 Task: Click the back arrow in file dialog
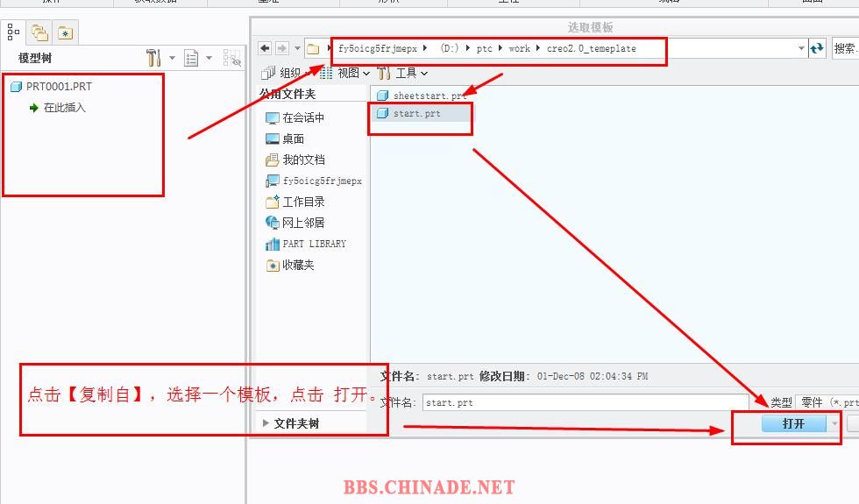tap(264, 48)
